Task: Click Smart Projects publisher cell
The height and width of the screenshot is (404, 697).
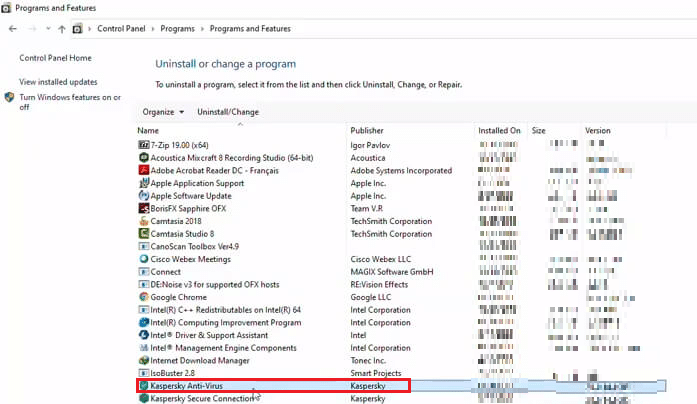Action: [x=376, y=373]
